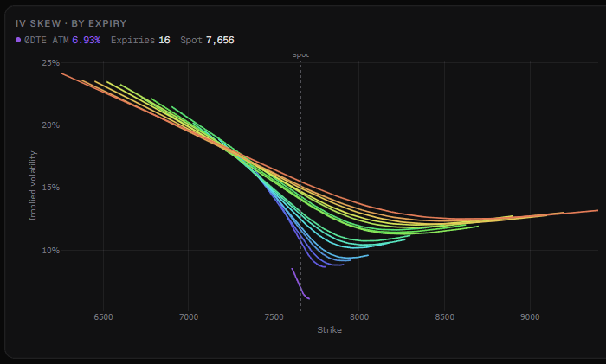The width and height of the screenshot is (606, 364).
Task: Select the 0DTE ATM label
Action: click(47, 40)
